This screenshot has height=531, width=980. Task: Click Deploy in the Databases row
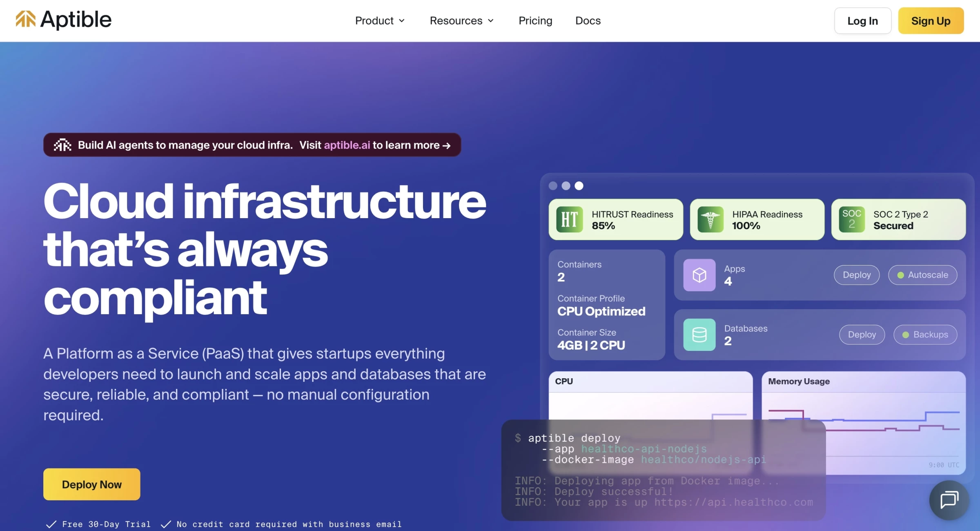point(862,335)
